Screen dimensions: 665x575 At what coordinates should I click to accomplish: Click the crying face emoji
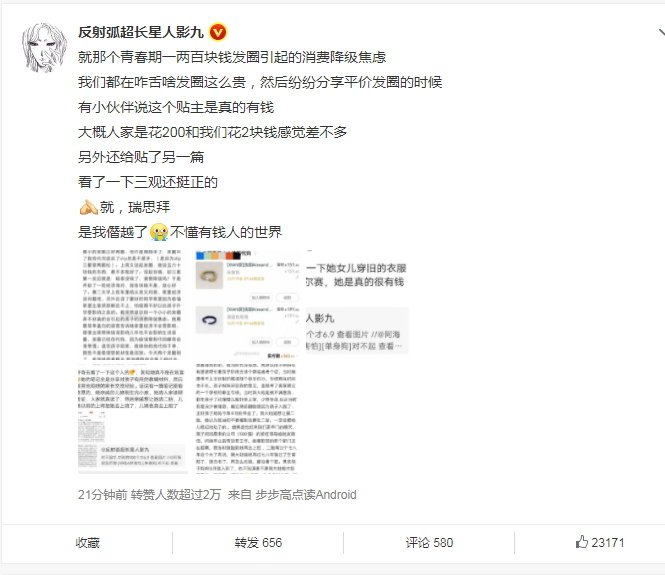pos(159,232)
